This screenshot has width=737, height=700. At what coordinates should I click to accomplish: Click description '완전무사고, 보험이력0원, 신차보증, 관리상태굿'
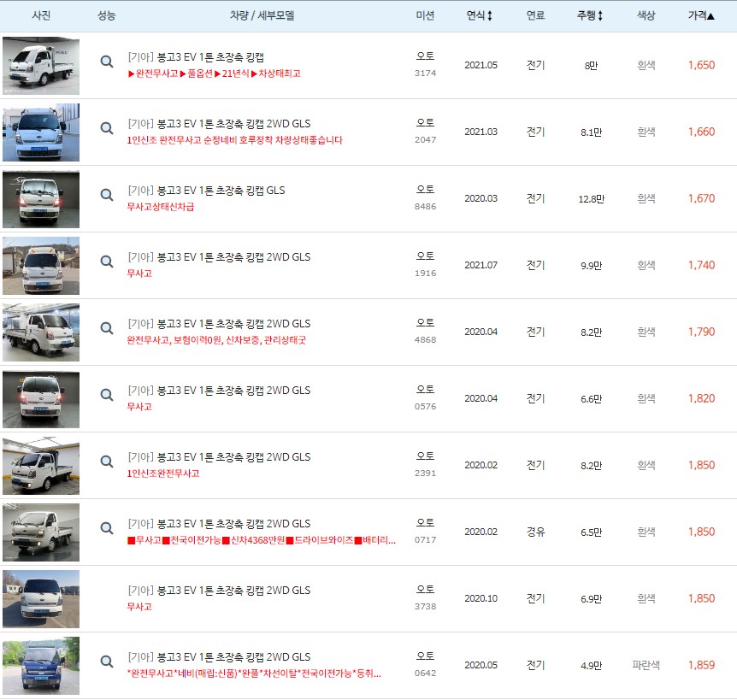click(x=216, y=341)
